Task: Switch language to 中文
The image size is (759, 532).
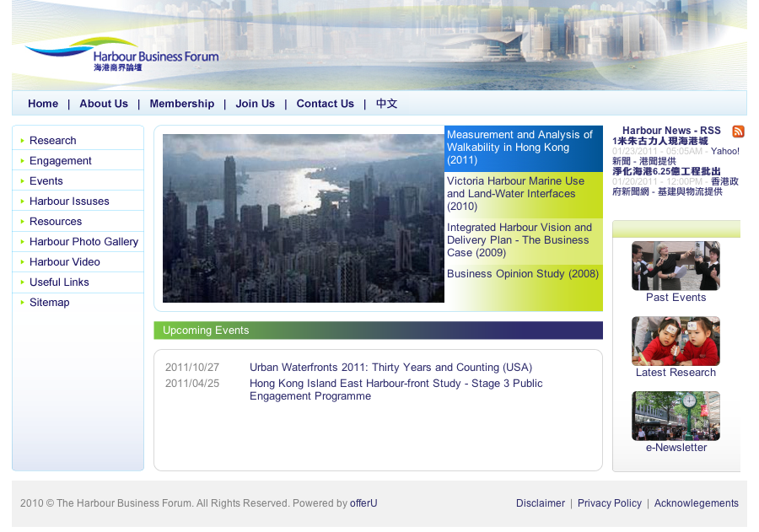Action: coord(386,104)
